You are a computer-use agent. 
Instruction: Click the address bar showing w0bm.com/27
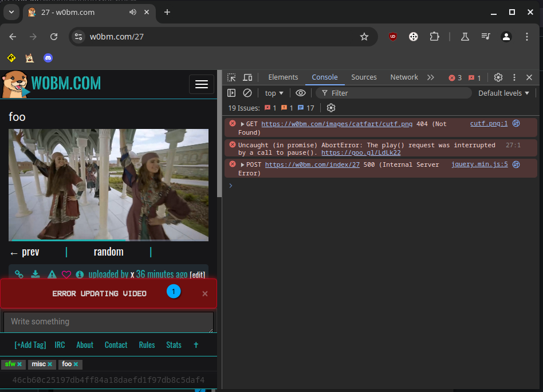pos(223,37)
